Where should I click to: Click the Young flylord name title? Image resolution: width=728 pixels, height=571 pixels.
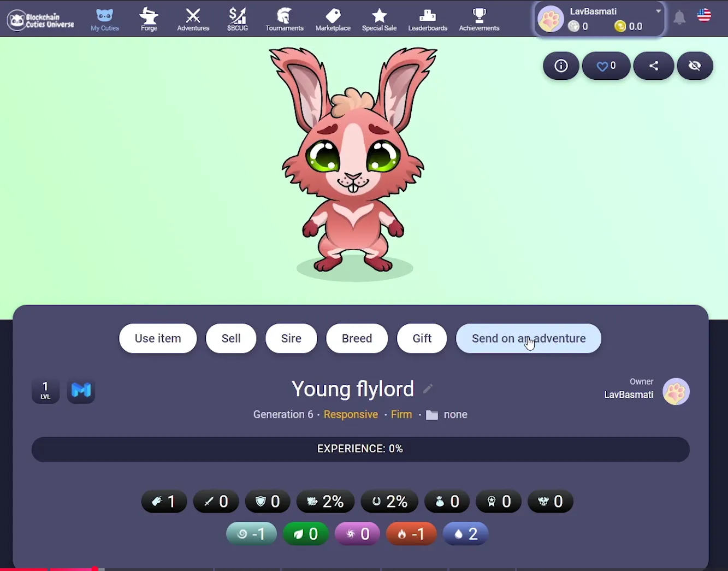click(x=353, y=389)
